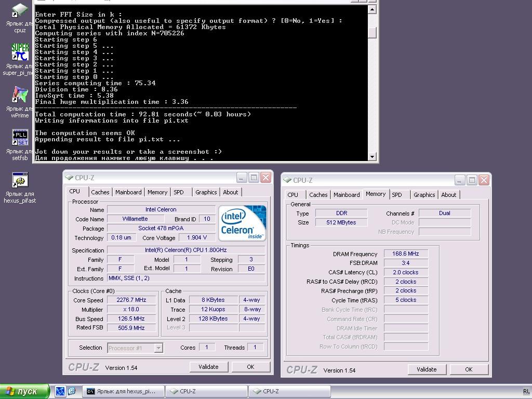The image size is (532, 399).
Task: Click the CAS# Latency value 2.0 clocks
Action: click(x=406, y=272)
